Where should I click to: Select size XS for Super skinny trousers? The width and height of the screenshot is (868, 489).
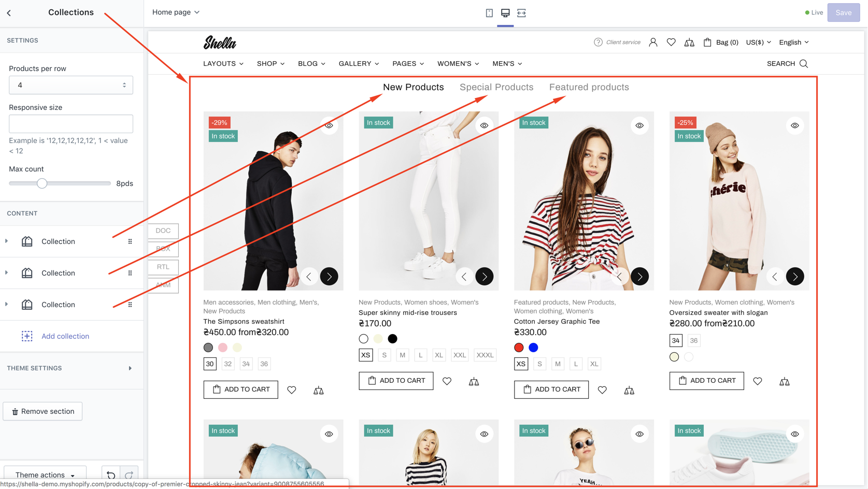[x=366, y=355]
